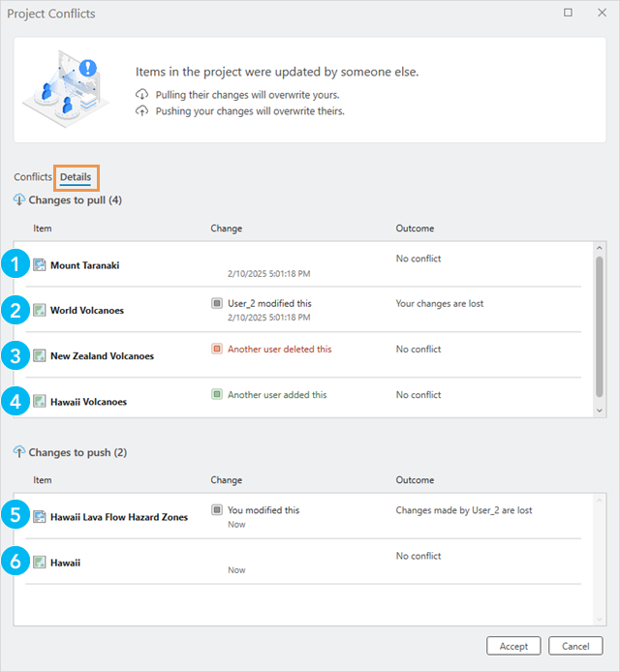Click the User_2 modified status icon

(x=217, y=303)
